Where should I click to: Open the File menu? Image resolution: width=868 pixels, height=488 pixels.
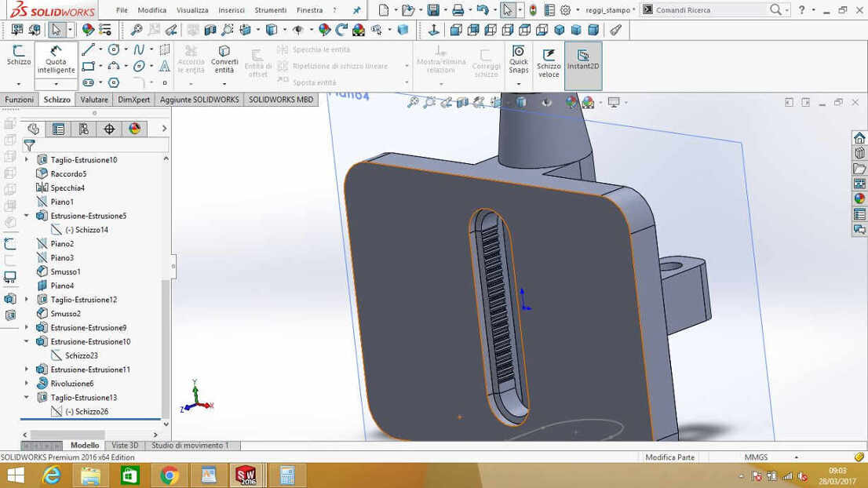click(122, 10)
